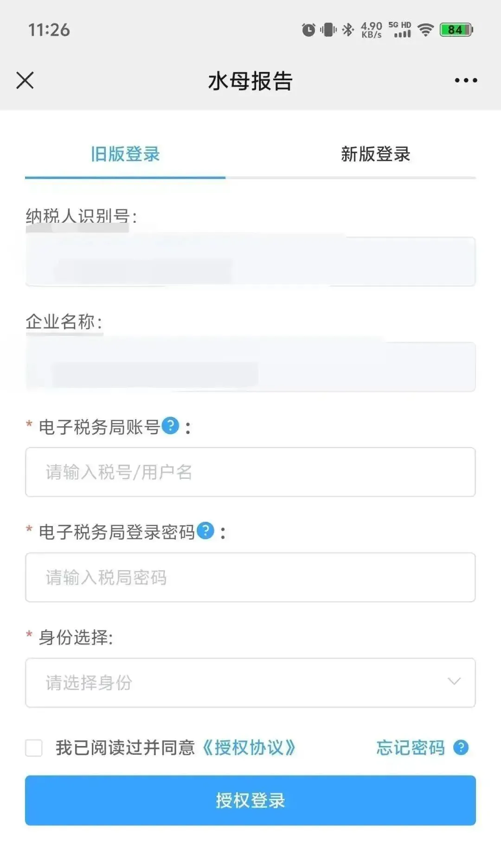Focus the 请输入税局密码 password field

[250, 577]
